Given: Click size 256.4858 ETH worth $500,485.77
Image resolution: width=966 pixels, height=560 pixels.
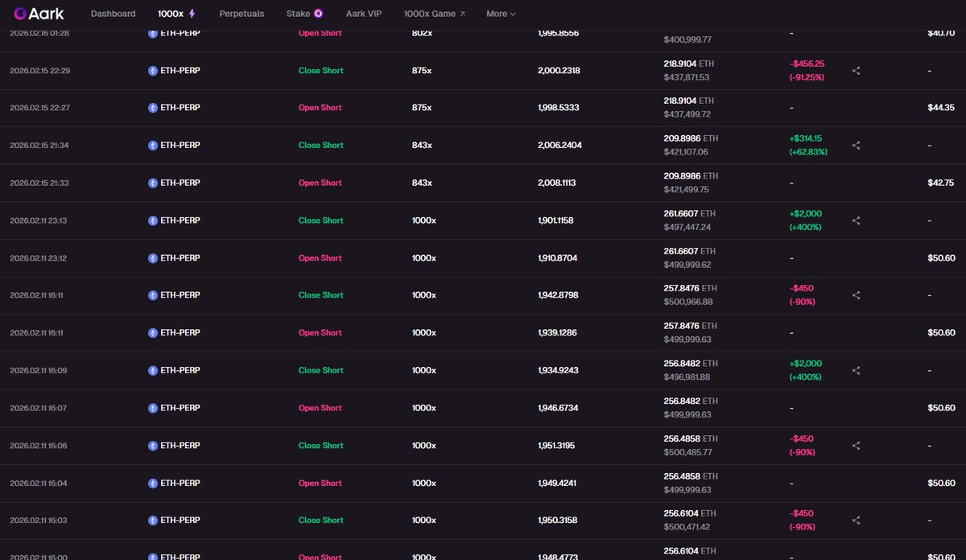Looking at the screenshot, I should click(x=689, y=446).
